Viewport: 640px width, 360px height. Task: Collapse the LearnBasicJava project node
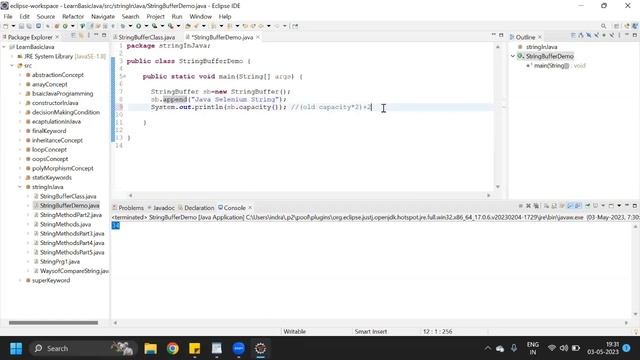click(x=4, y=47)
